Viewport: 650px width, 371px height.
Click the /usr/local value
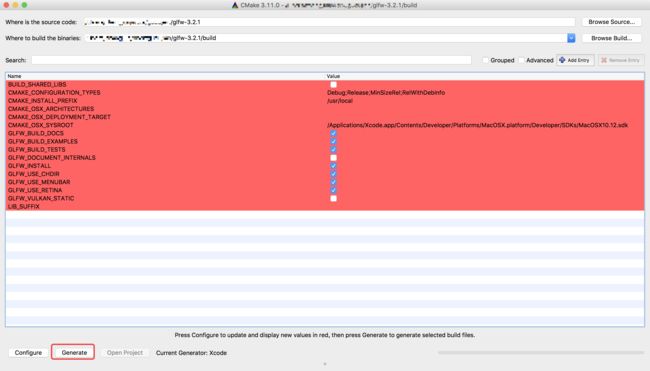coord(340,101)
